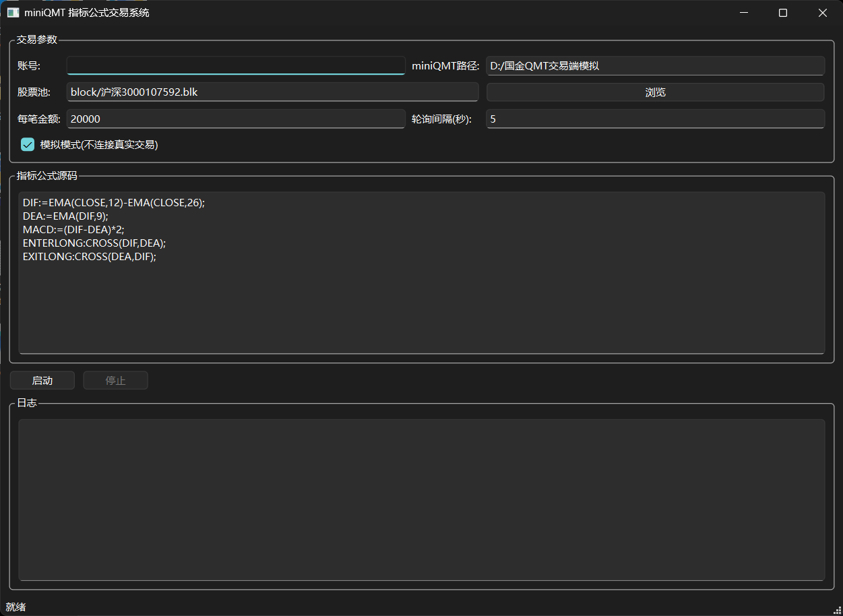This screenshot has height=616, width=843.
Task: Click the 模拟模式(不连接真实交易) label text
Action: [99, 144]
